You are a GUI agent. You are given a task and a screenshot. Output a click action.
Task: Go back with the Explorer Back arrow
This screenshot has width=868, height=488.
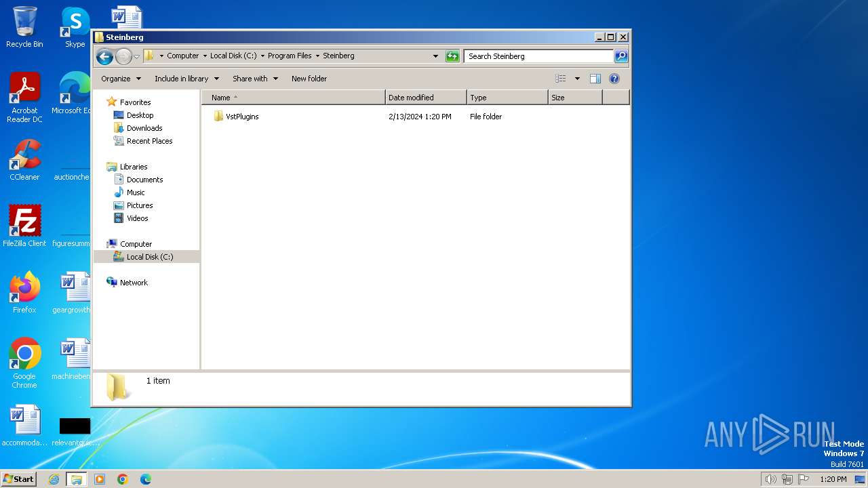click(x=104, y=56)
